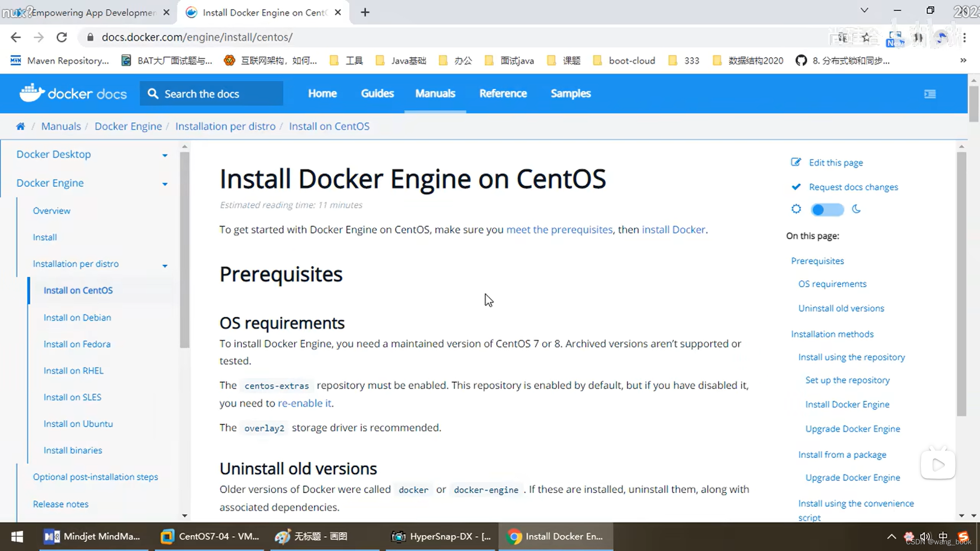Click the floating video play button
The width and height of the screenshot is (980, 551).
[x=938, y=464]
